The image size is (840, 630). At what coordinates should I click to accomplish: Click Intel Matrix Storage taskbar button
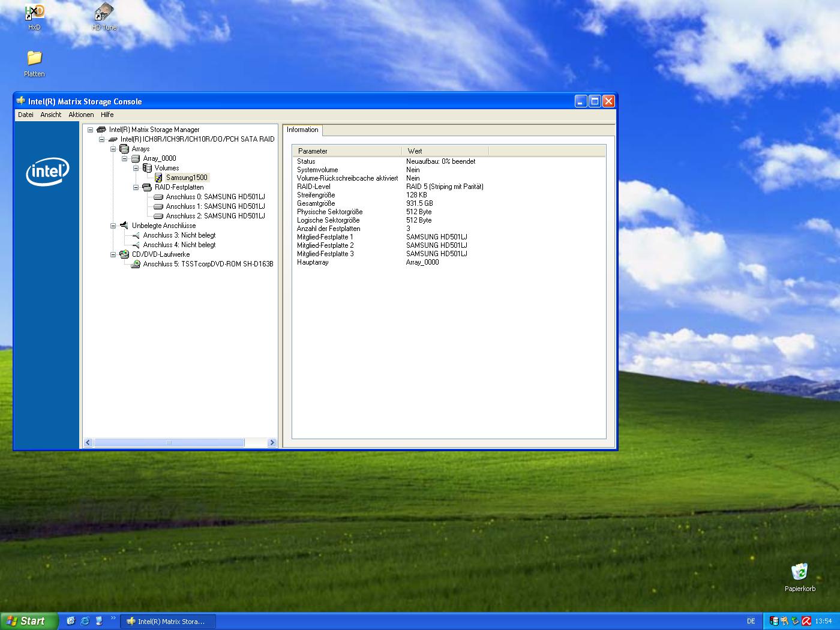tap(169, 622)
